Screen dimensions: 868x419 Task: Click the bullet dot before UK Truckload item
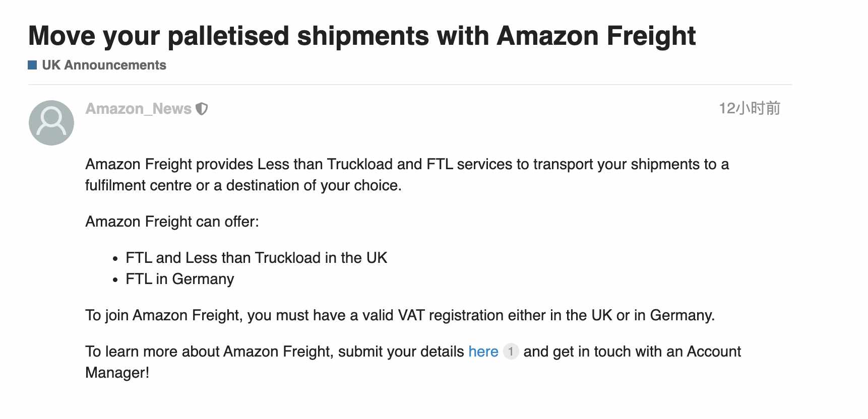[115, 259]
